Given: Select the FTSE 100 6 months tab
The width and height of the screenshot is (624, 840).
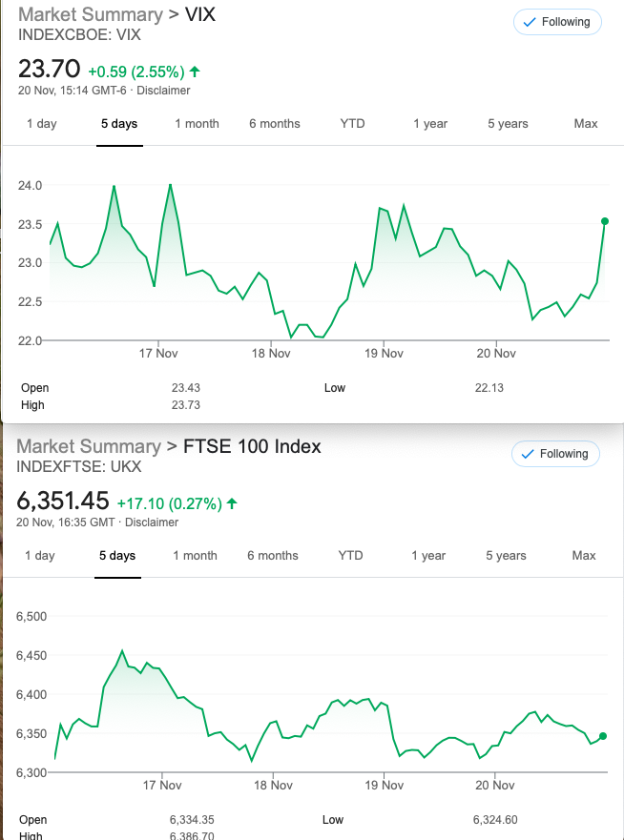Looking at the screenshot, I should (x=272, y=556).
